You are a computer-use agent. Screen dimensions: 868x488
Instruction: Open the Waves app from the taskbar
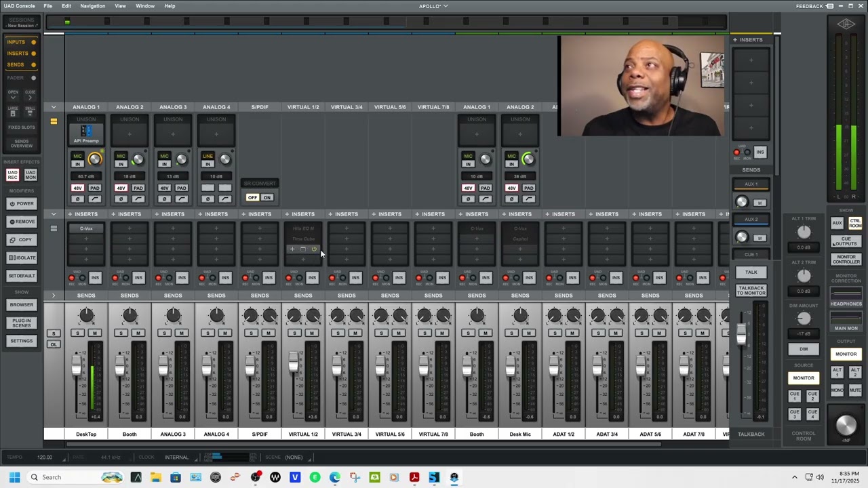(x=275, y=477)
